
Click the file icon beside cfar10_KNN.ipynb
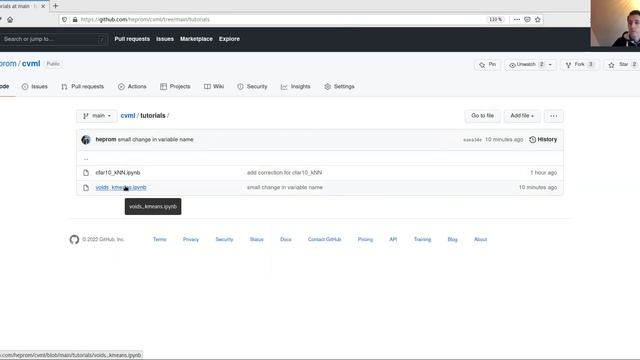click(86, 173)
